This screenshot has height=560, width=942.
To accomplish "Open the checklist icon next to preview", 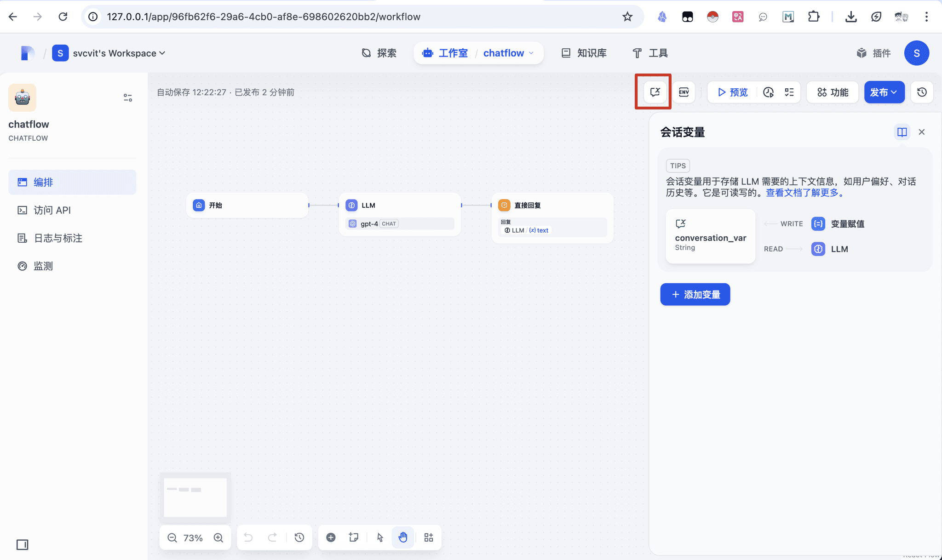I will (789, 92).
